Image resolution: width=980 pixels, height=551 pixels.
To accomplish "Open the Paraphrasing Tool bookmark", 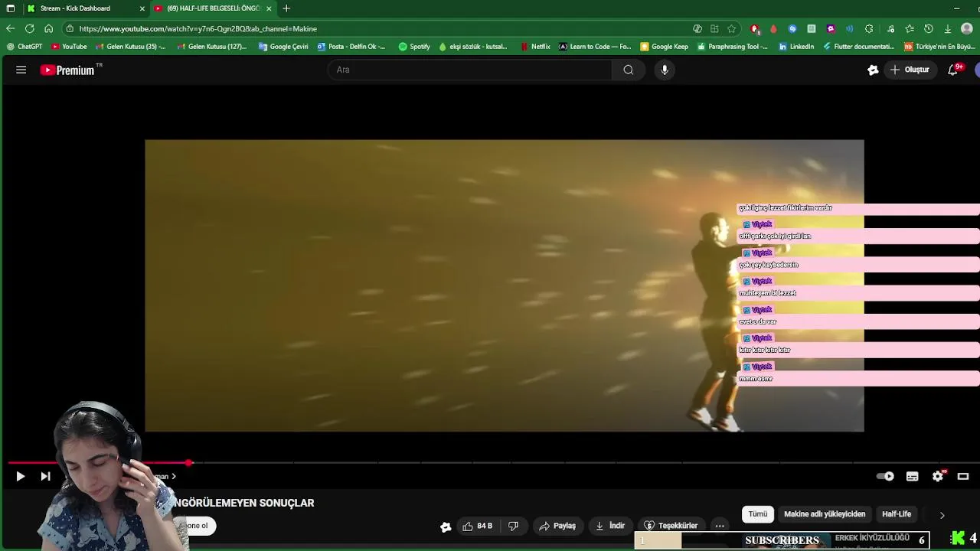I will click(732, 47).
